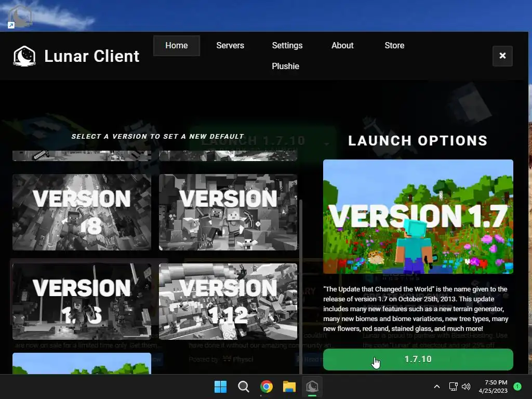Click the version list scrollbar
Image resolution: width=532 pixels, height=399 pixels.
click(x=301, y=287)
